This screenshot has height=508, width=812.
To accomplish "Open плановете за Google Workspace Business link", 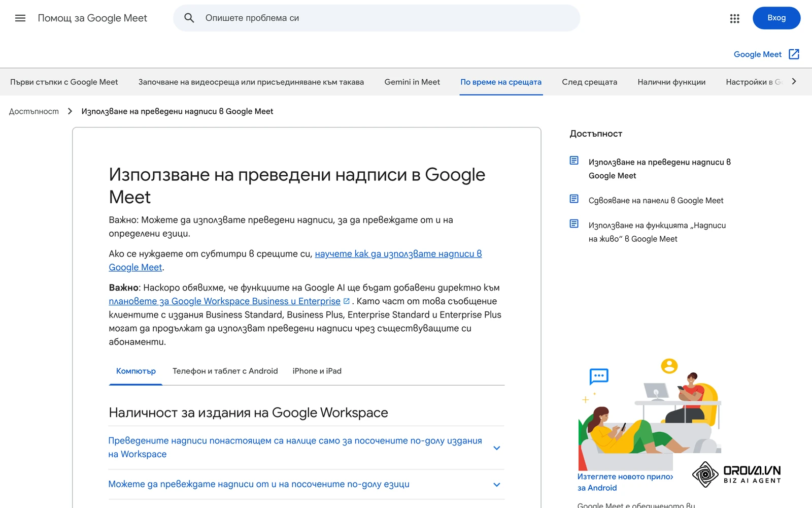I will coord(224,301).
